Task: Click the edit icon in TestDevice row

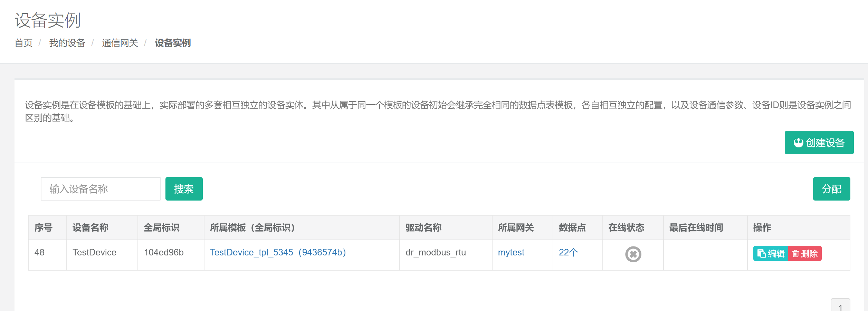Action: [761, 254]
